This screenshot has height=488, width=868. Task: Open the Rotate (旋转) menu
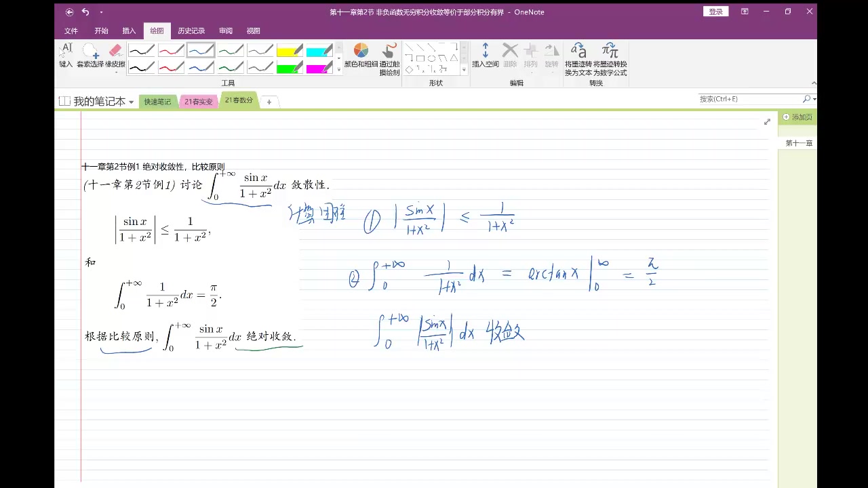(551, 57)
